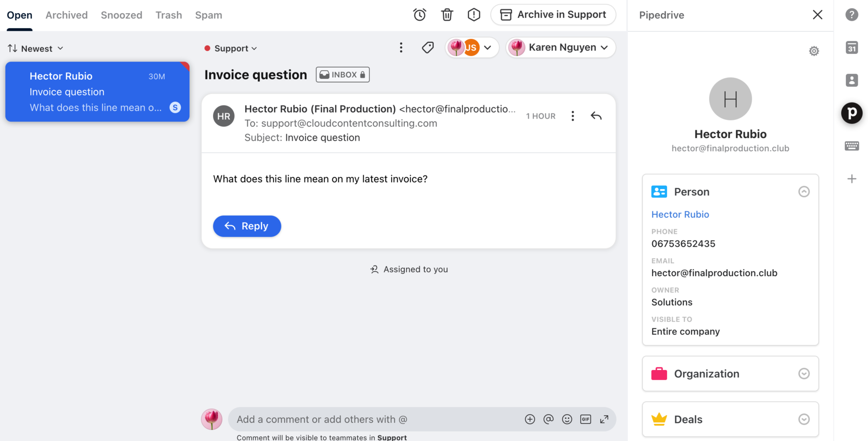Click the blue Reply button
This screenshot has width=868, height=441.
[247, 226]
